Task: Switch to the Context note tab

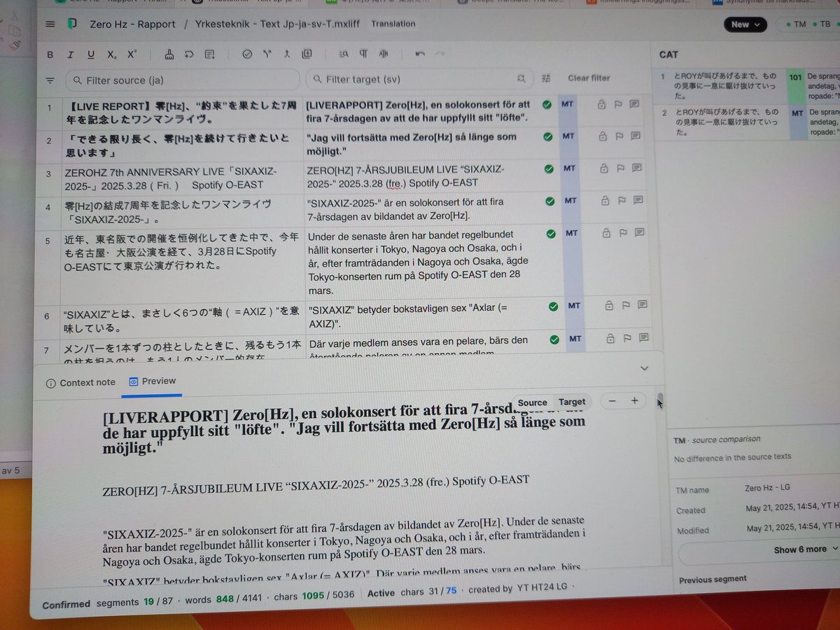Action: click(x=80, y=383)
